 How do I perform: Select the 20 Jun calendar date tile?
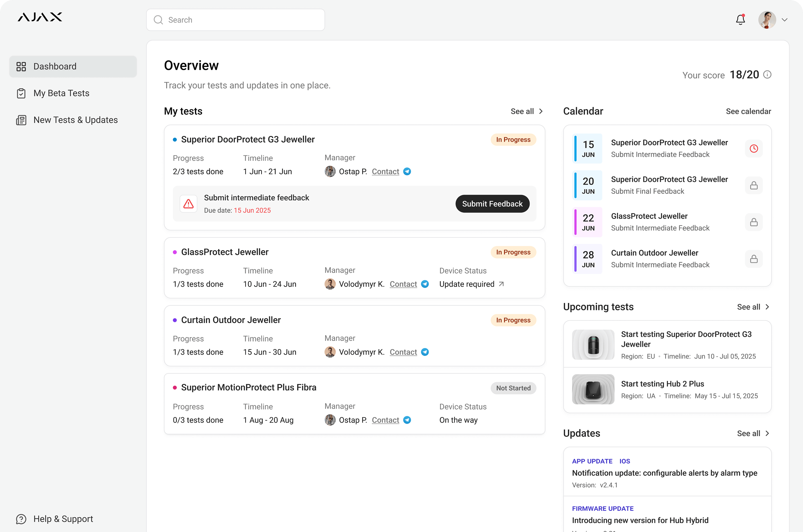coord(588,185)
